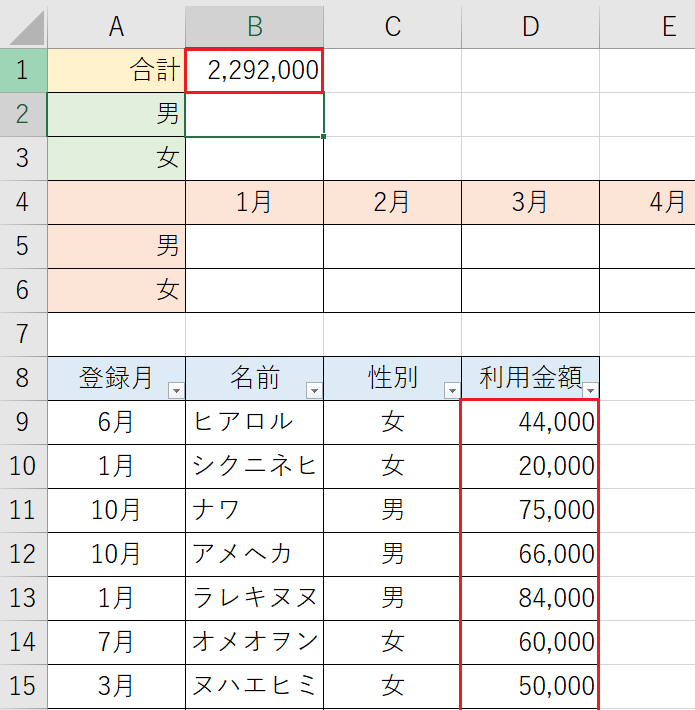The image size is (695, 710).
Task: Click the active empty cell B2
Action: click(254, 114)
